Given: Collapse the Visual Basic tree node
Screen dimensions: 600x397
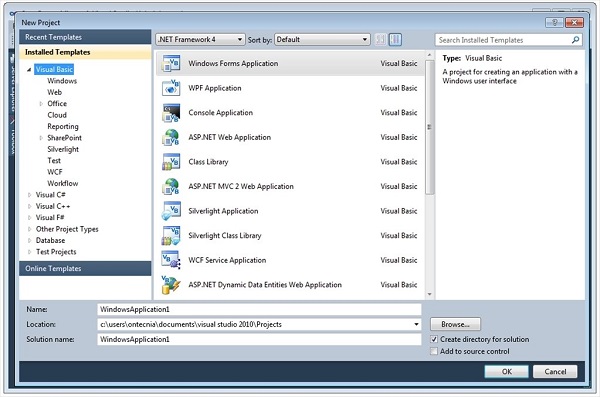Looking at the screenshot, I should (x=29, y=70).
